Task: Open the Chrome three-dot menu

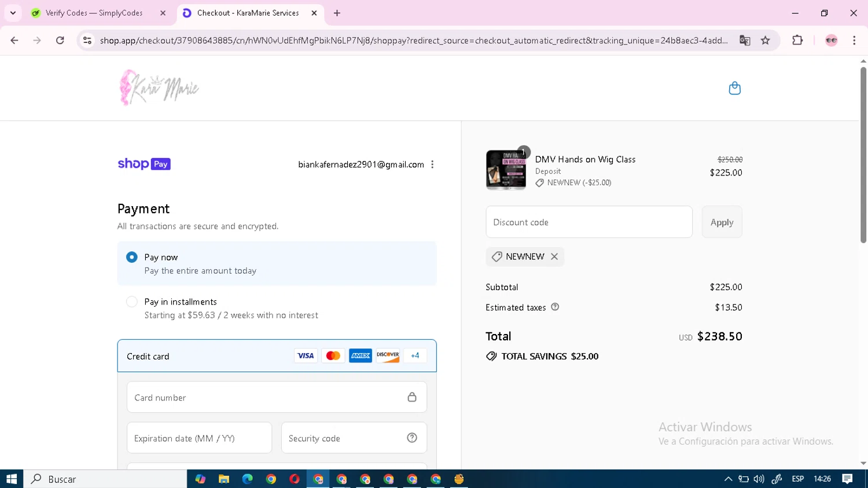Action: coord(854,40)
